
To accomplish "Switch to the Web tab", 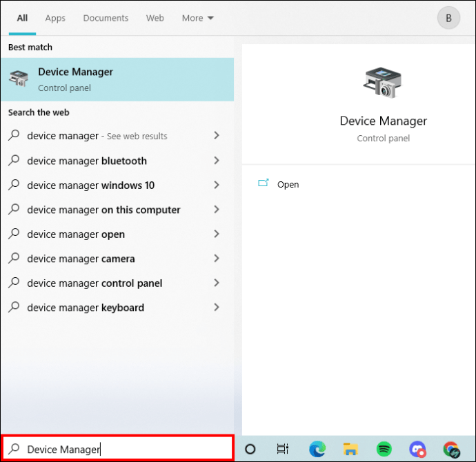I will (x=155, y=18).
